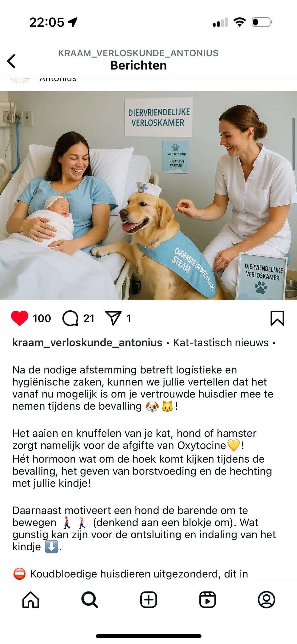Tap the KRAAM_VERLOSKUNDE_ANTONIUS header label
Image resolution: width=297 pixels, height=644 pixels.
tap(138, 53)
